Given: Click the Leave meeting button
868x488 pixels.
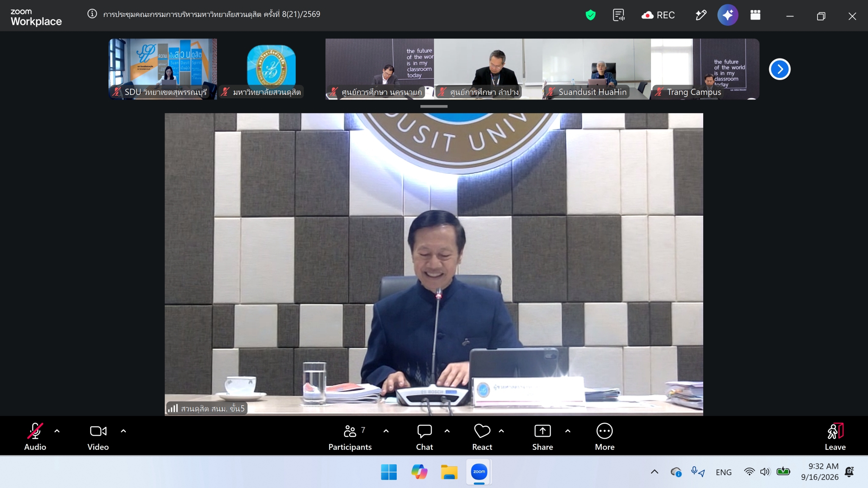Looking at the screenshot, I should click(x=835, y=437).
